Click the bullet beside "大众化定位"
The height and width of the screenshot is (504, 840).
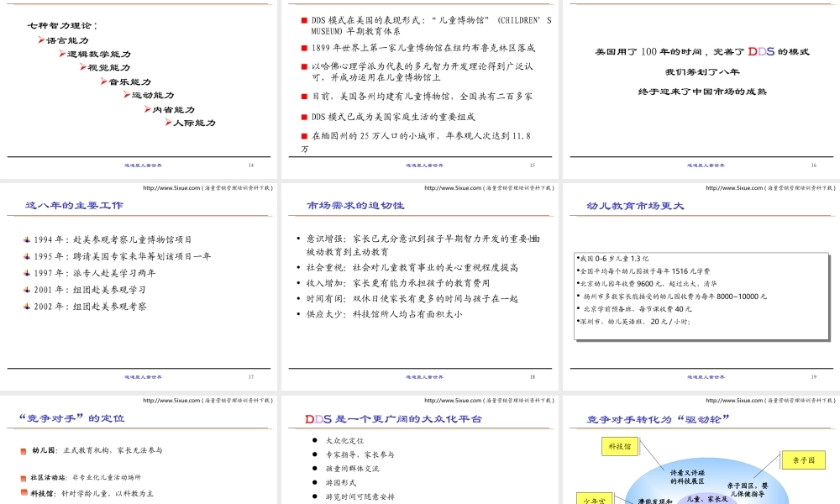(314, 439)
